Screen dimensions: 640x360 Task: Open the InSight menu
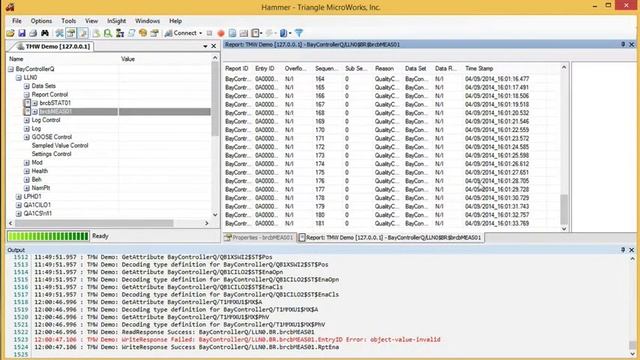click(x=116, y=21)
